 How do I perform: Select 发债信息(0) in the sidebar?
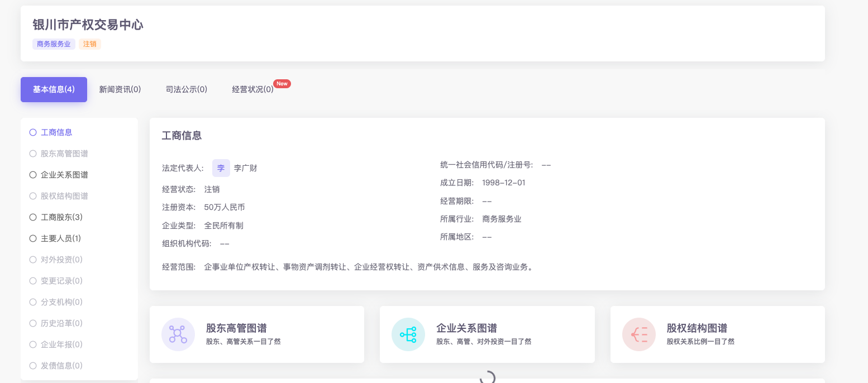(x=61, y=366)
